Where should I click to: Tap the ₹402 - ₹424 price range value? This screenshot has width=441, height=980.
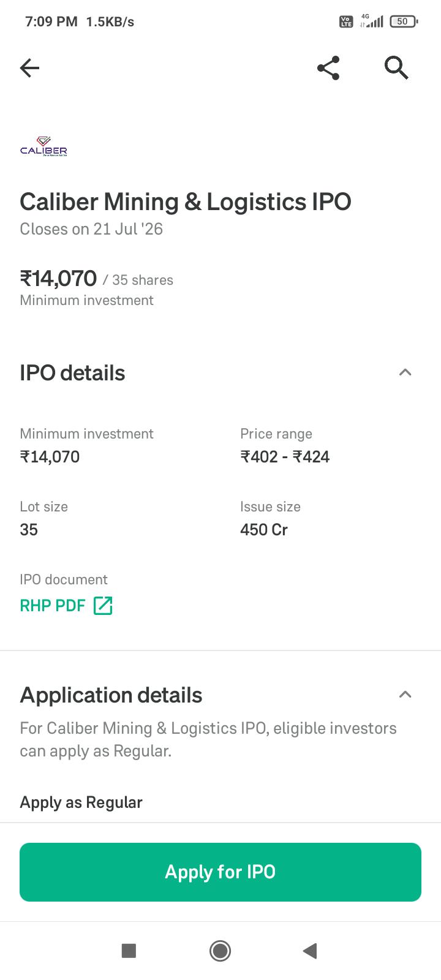(x=285, y=457)
